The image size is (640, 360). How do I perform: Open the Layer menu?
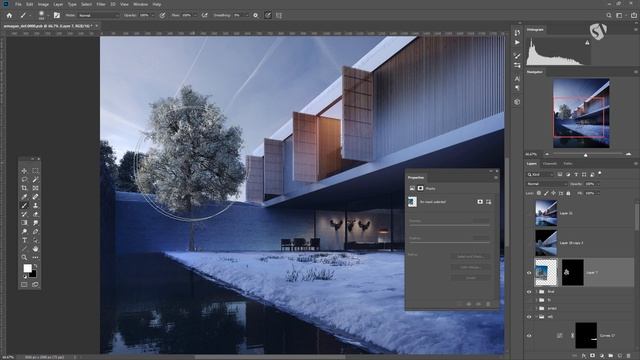click(58, 4)
